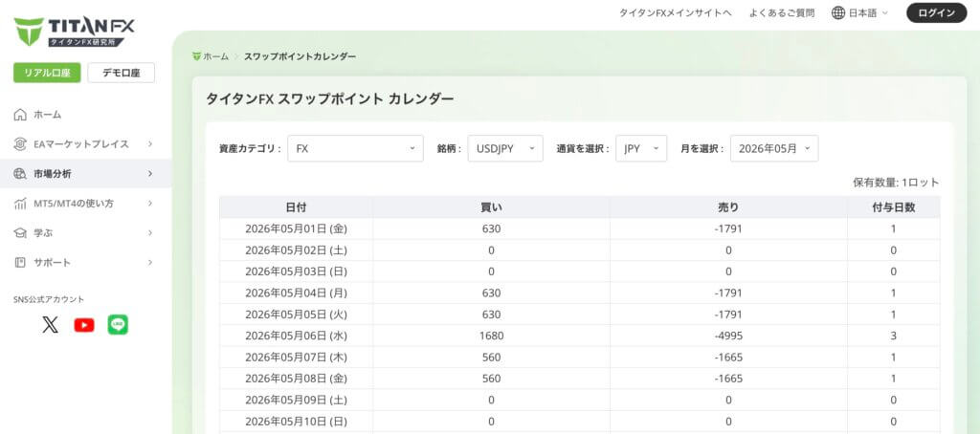Click リアル口座 green button

click(47, 73)
